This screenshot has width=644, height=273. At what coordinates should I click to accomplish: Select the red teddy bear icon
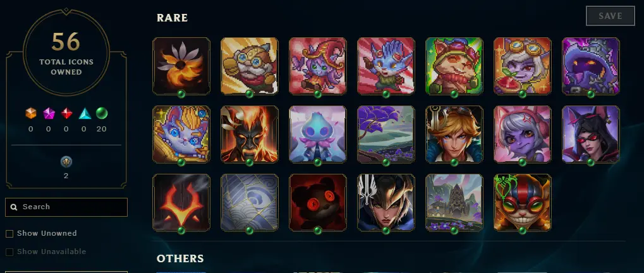tap(317, 202)
